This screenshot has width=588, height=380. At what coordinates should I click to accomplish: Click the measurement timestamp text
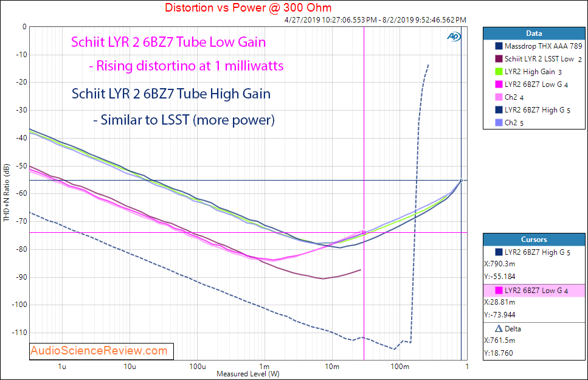click(375, 20)
